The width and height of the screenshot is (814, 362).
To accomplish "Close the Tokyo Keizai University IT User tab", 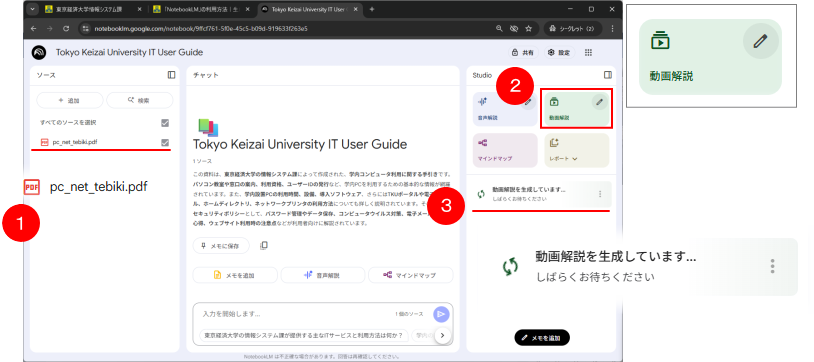I will point(355,9).
